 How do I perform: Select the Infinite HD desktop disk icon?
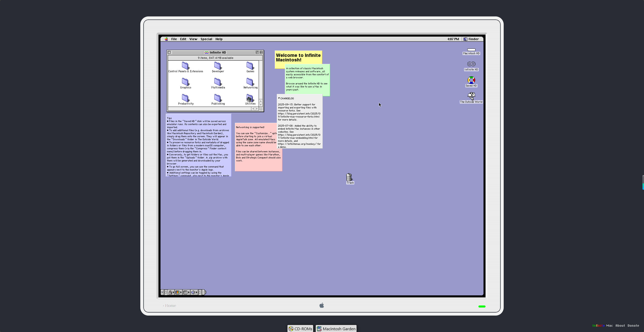471,64
